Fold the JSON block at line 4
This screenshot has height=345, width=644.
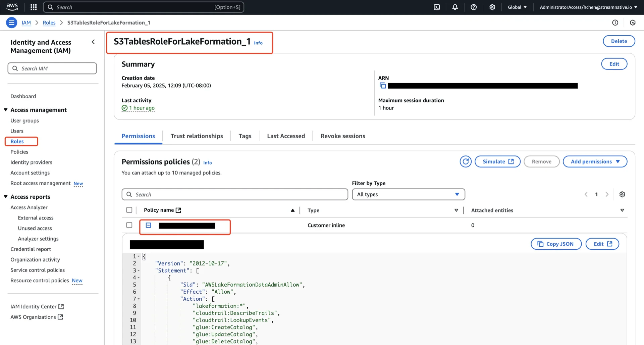tap(139, 278)
